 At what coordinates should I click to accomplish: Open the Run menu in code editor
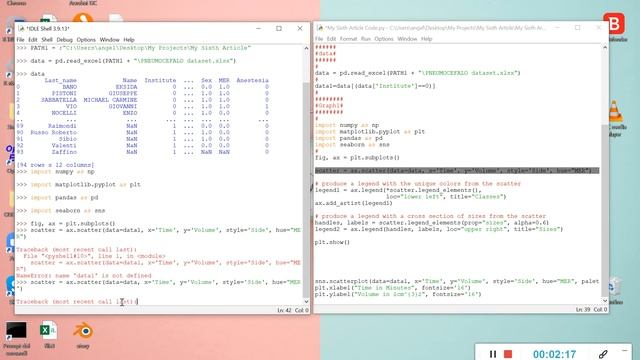click(366, 39)
